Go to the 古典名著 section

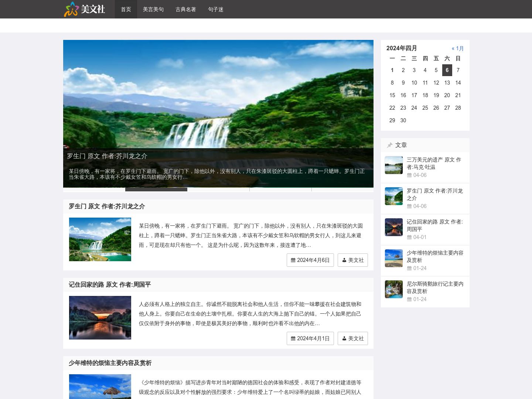pyautogui.click(x=186, y=9)
